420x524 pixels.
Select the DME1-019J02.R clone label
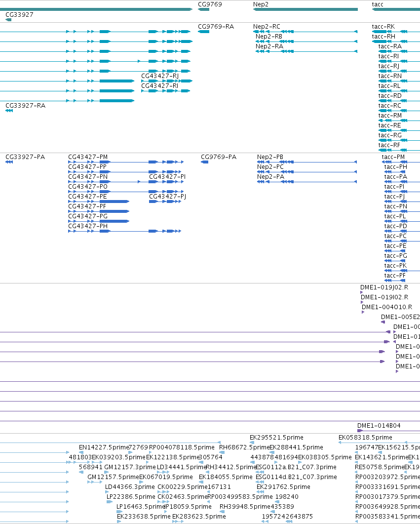point(384,287)
